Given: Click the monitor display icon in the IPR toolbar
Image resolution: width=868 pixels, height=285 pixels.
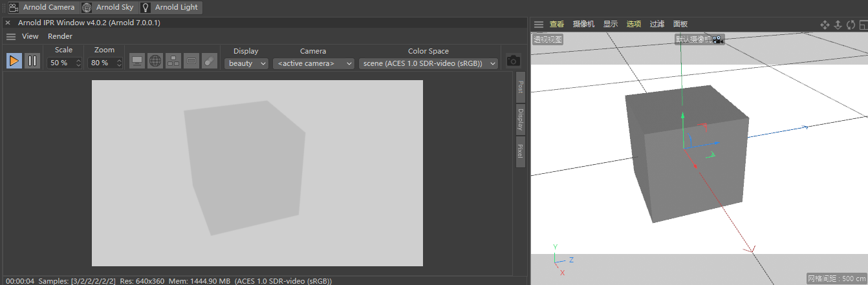Looking at the screenshot, I should point(137,61).
